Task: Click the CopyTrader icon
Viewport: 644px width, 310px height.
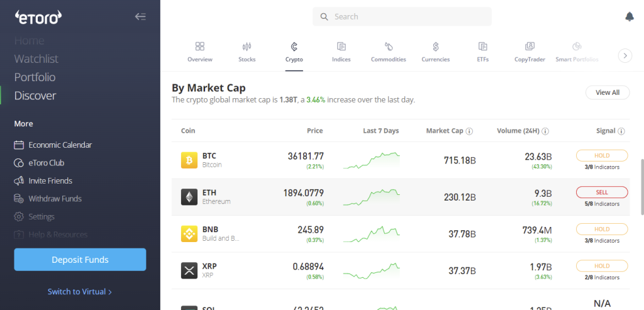Action: point(530,46)
